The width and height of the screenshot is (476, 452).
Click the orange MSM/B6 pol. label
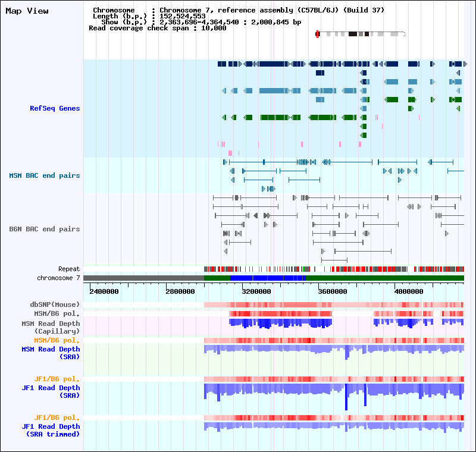click(x=57, y=340)
